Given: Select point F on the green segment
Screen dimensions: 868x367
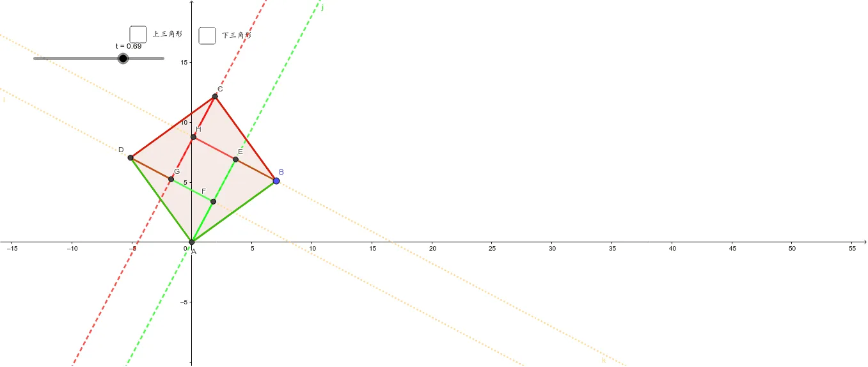Looking at the screenshot, I should tap(213, 201).
